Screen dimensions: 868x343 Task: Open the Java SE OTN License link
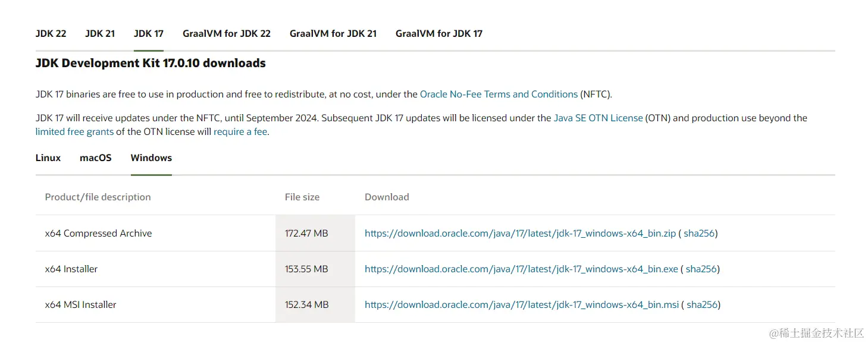click(x=598, y=118)
